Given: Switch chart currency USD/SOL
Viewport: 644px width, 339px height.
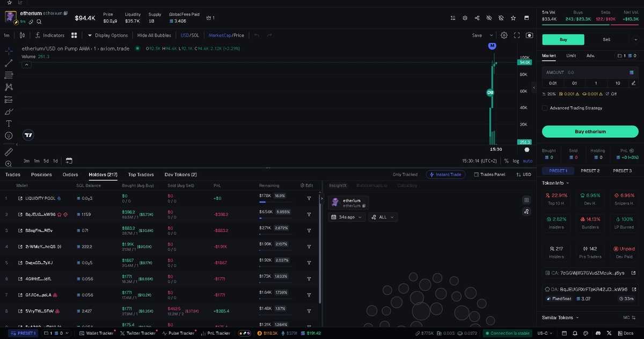Looking at the screenshot, I should pyautogui.click(x=189, y=35).
